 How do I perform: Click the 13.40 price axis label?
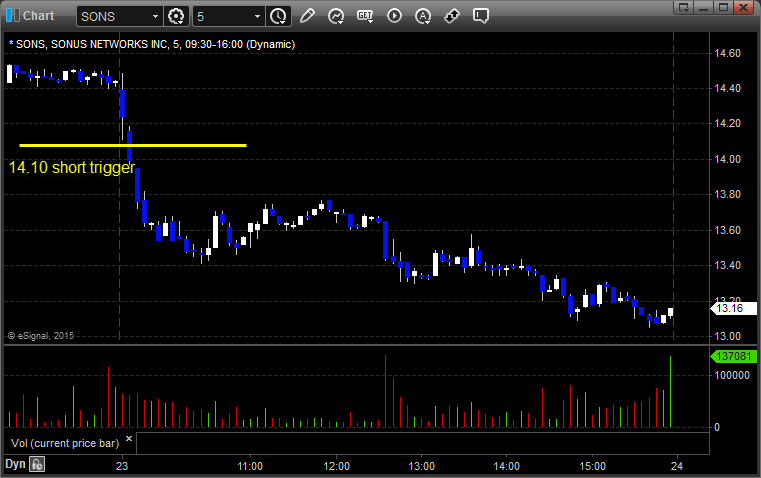(x=728, y=265)
